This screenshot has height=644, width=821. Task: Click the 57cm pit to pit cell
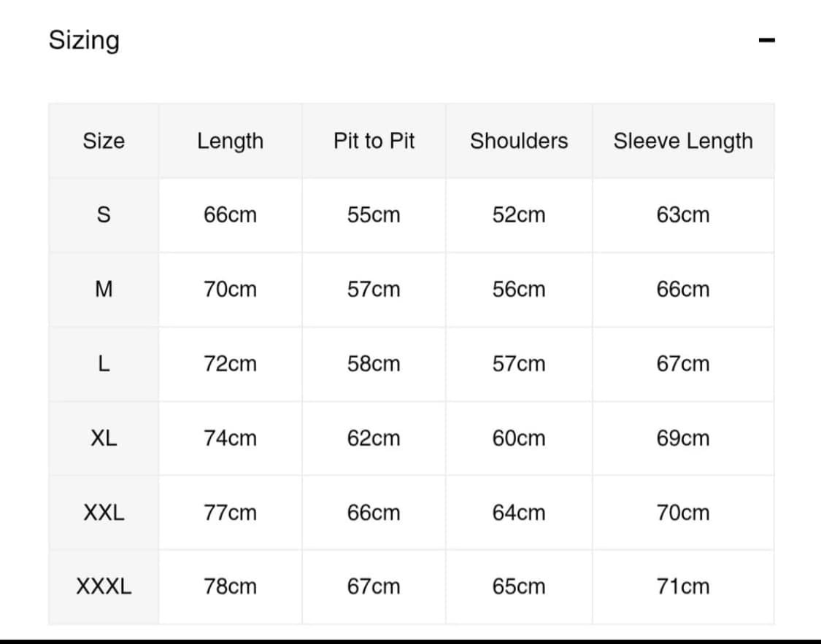(x=374, y=290)
